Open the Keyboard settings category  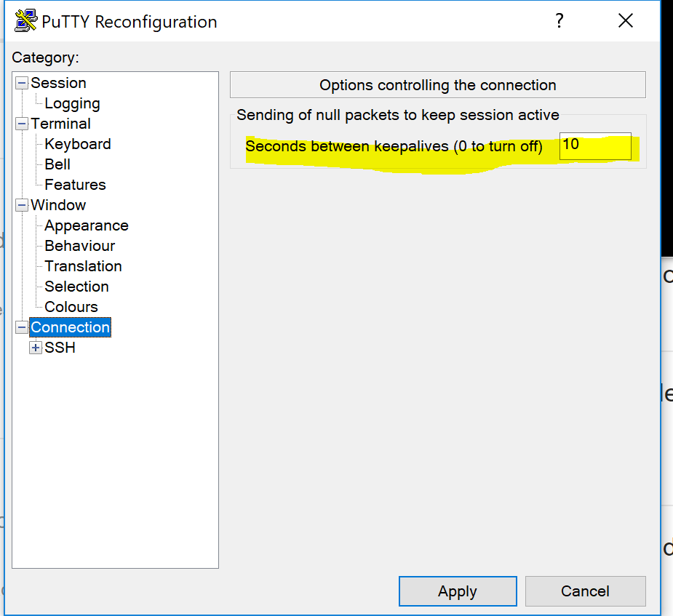(x=78, y=144)
